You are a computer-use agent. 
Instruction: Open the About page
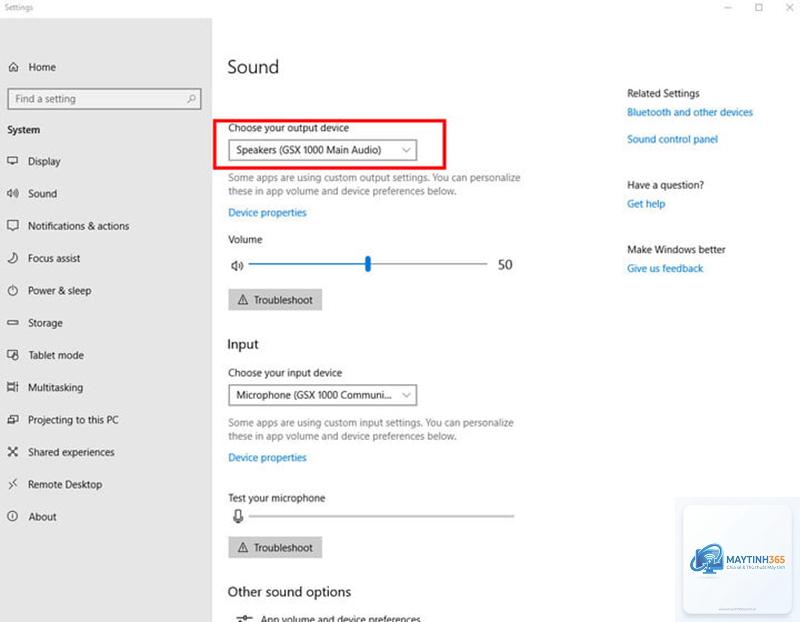(42, 516)
